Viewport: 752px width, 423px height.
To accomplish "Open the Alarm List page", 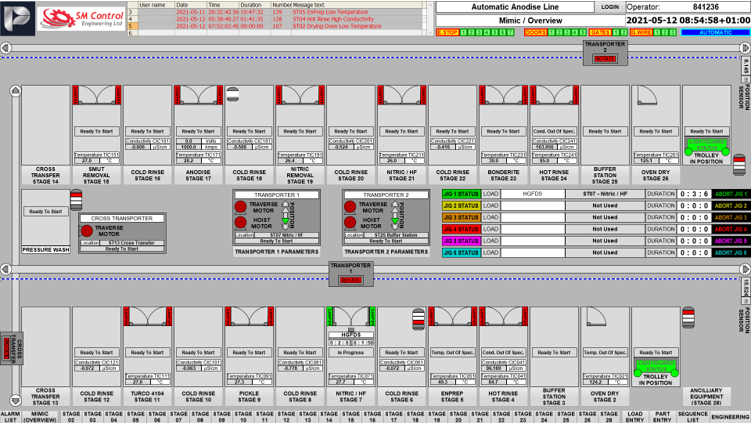I will 10,417.
